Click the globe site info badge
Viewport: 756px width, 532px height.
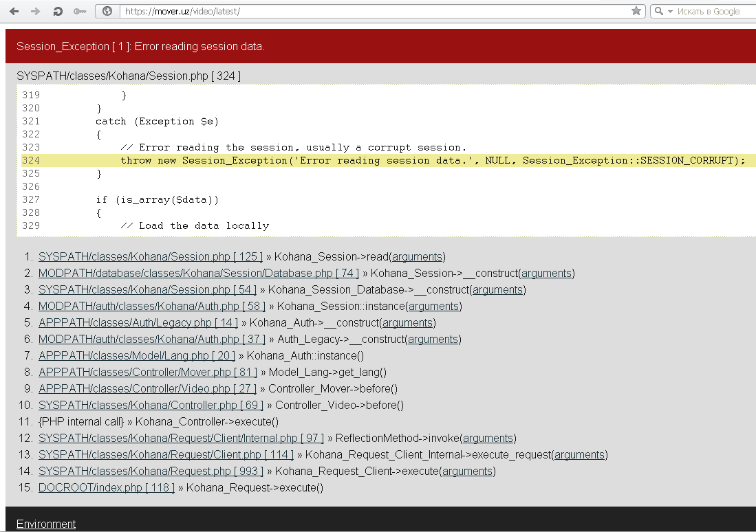point(107,11)
